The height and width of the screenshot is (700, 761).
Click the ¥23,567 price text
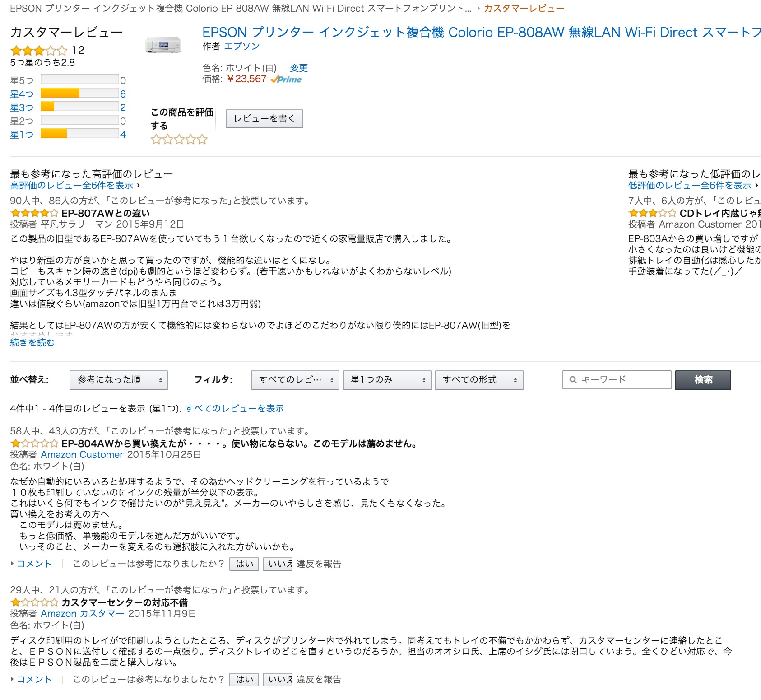[246, 79]
